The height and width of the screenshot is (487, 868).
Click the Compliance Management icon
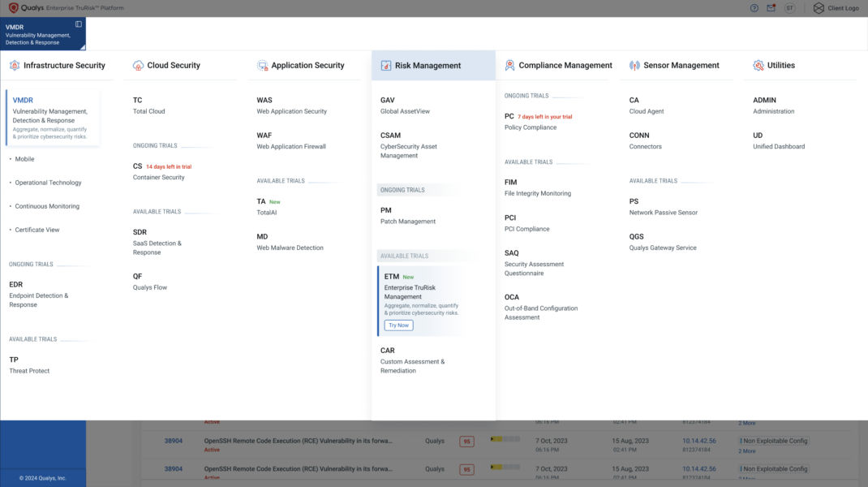tap(509, 65)
